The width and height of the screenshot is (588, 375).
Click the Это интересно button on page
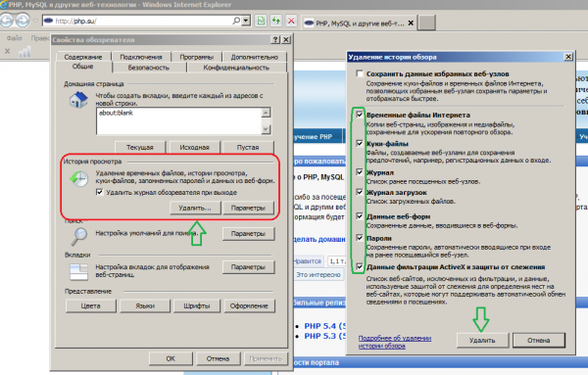click(x=318, y=274)
